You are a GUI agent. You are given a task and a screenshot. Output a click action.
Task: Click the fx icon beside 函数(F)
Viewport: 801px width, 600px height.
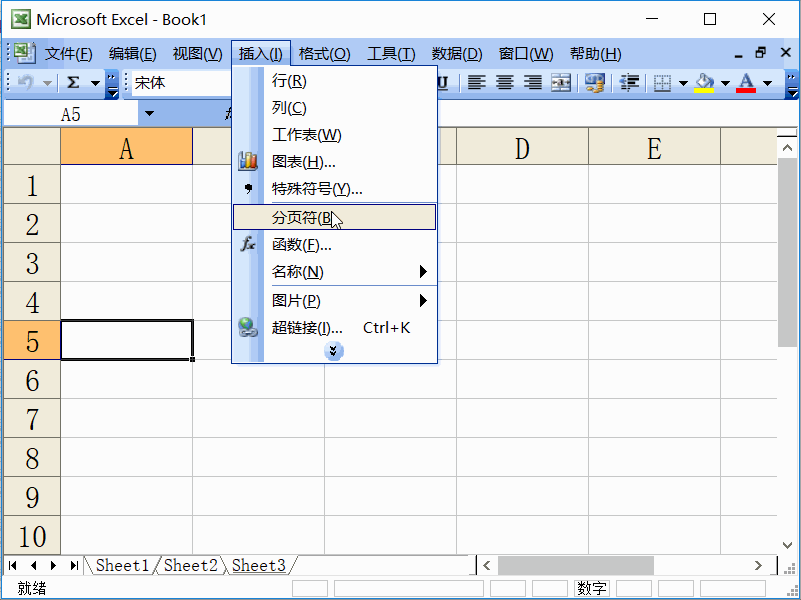click(248, 244)
